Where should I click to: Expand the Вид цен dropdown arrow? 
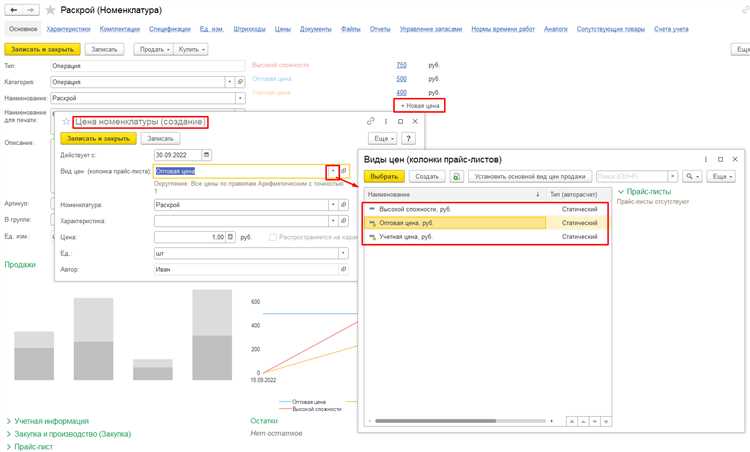332,171
